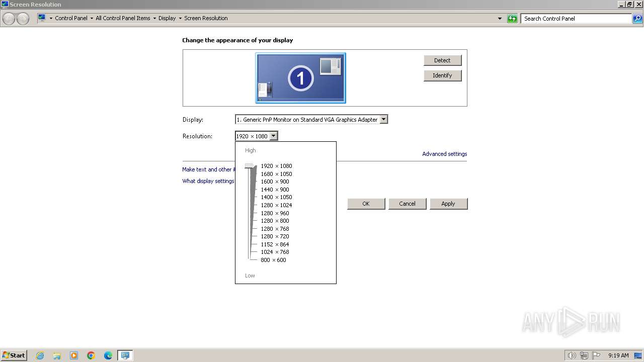Click the Forward navigation arrow
The height and width of the screenshot is (362, 644).
point(23,19)
